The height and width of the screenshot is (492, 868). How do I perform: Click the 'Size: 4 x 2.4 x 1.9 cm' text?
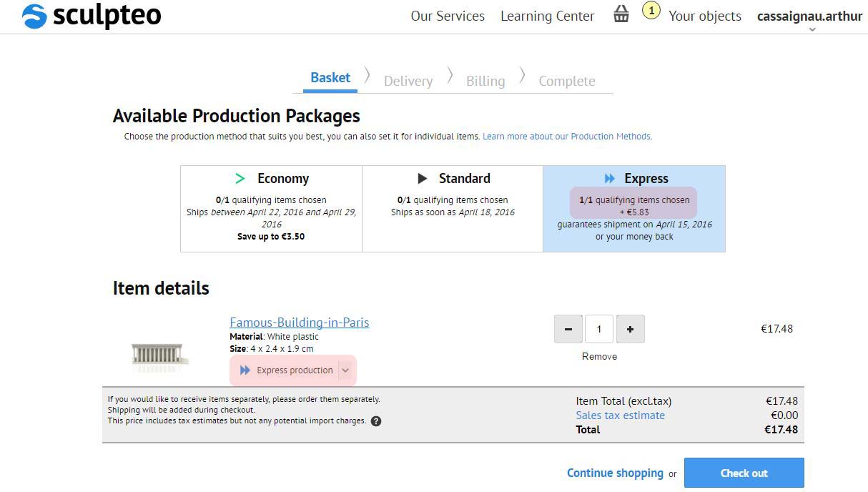click(272, 349)
